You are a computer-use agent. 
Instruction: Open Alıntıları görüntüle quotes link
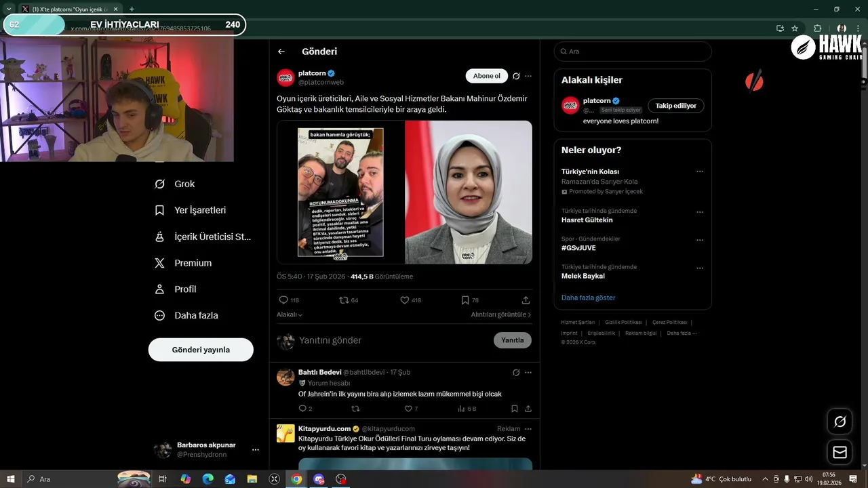[x=501, y=314]
